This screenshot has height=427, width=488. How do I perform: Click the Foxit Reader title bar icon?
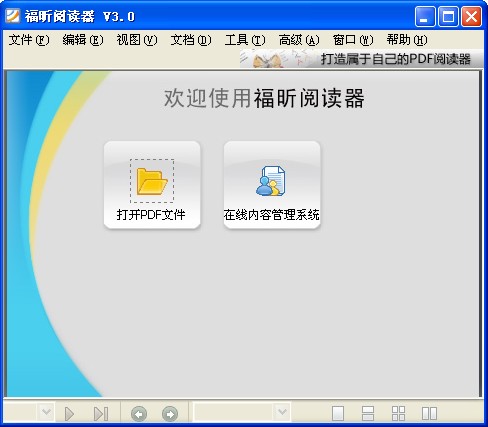13,16
